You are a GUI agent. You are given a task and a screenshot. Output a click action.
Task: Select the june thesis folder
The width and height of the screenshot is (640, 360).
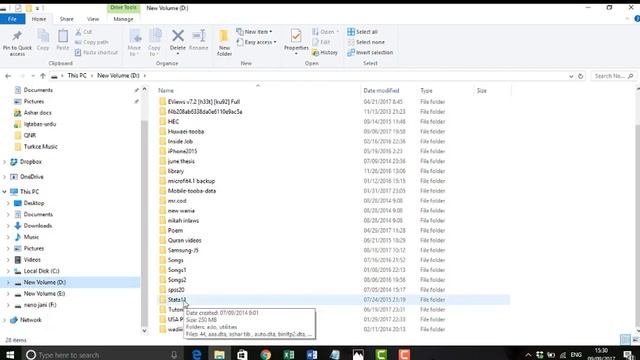[181, 161]
